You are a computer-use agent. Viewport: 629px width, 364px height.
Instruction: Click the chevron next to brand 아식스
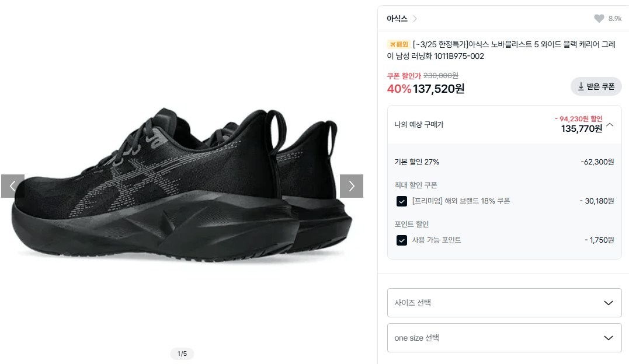tap(415, 18)
